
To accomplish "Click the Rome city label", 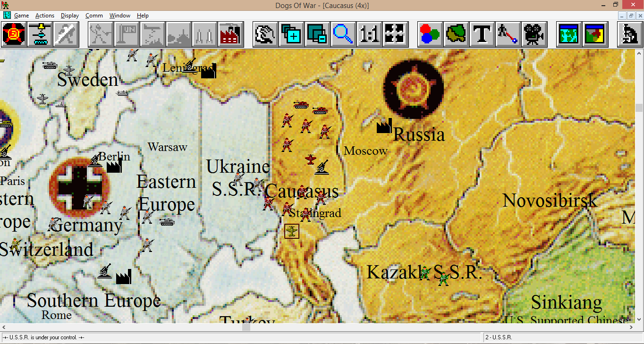I will 57,315.
